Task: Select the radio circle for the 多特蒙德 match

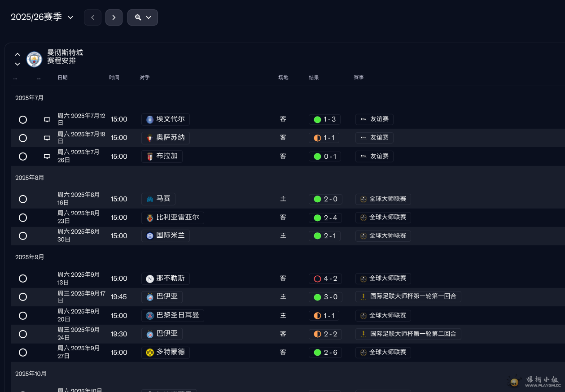Action: 23,353
